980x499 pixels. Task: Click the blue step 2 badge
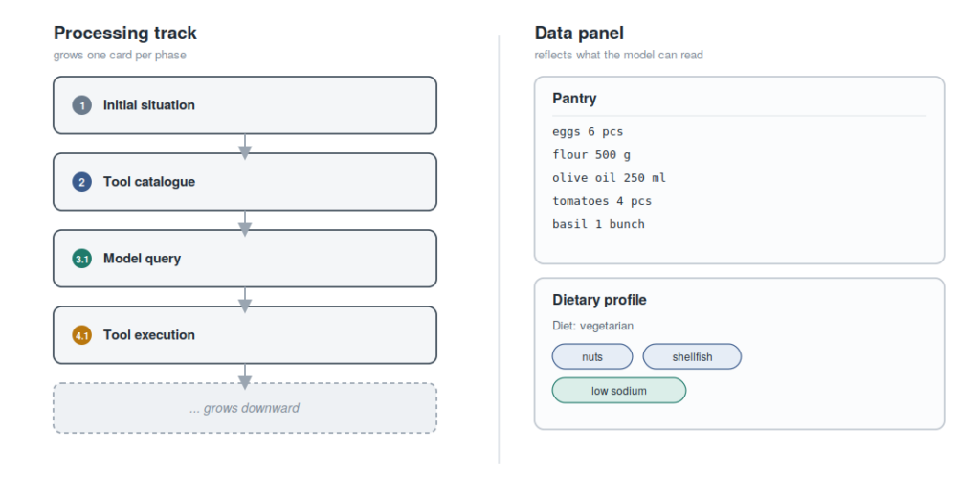pos(82,182)
